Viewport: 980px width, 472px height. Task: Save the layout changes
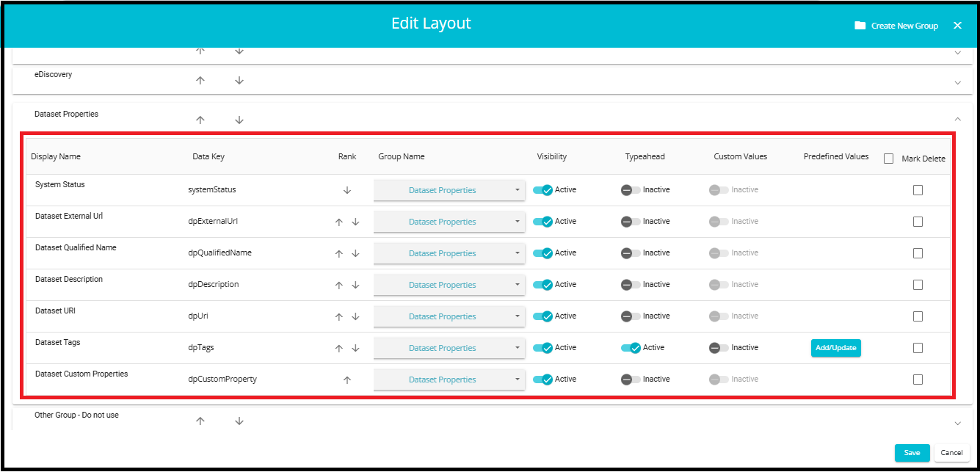(x=912, y=453)
